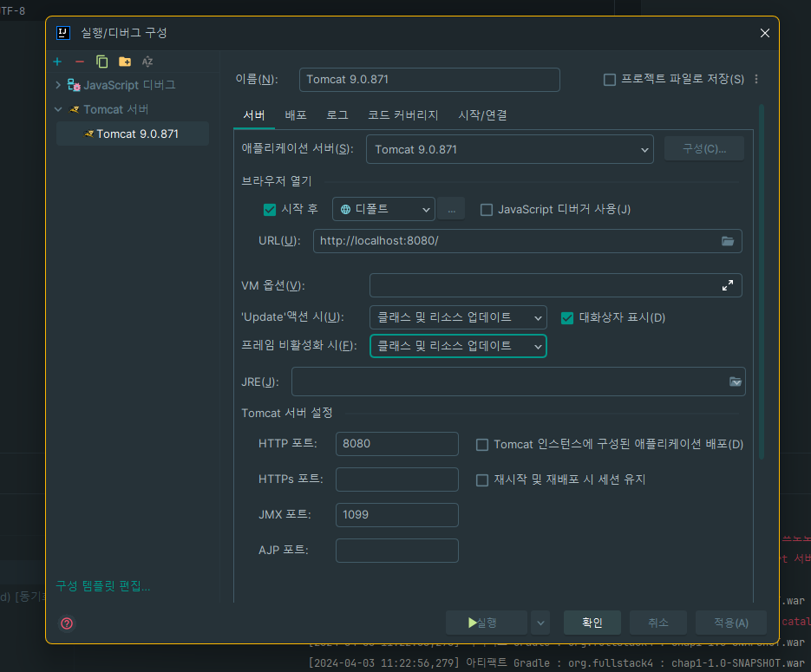Open 구성 템플릿 편집 link
This screenshot has width=811, height=672.
103,586
